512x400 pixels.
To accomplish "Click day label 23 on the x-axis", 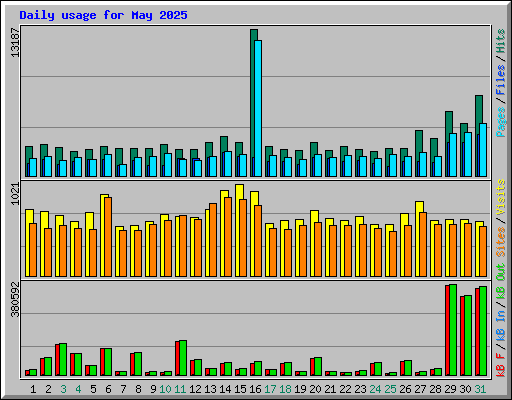I will 360,389.
